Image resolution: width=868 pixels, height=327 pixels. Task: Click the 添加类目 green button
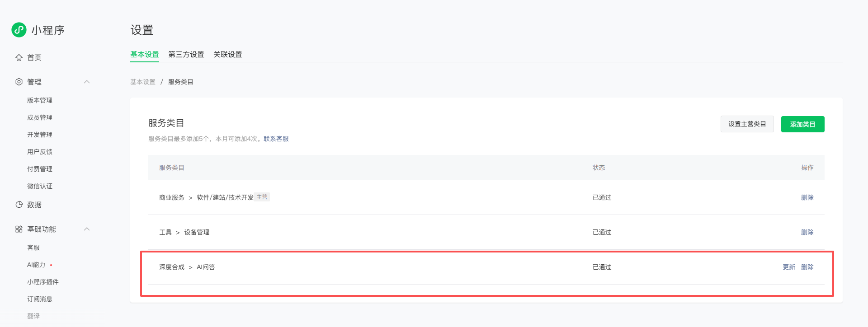803,124
